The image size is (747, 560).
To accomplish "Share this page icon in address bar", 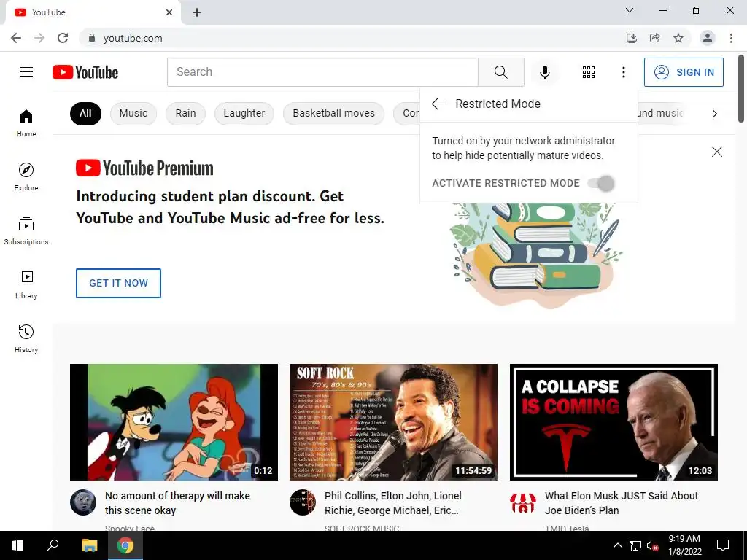I will (654, 38).
